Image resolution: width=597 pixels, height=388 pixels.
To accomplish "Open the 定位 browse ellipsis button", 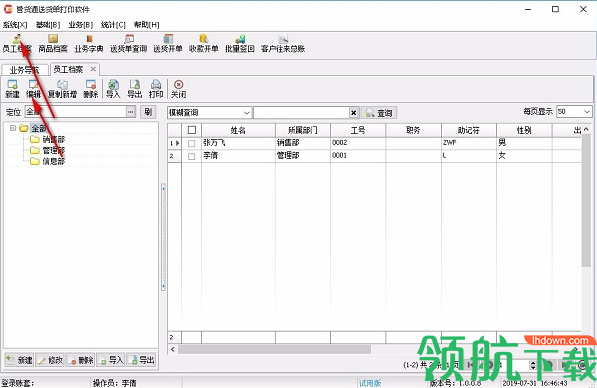I will tap(131, 112).
